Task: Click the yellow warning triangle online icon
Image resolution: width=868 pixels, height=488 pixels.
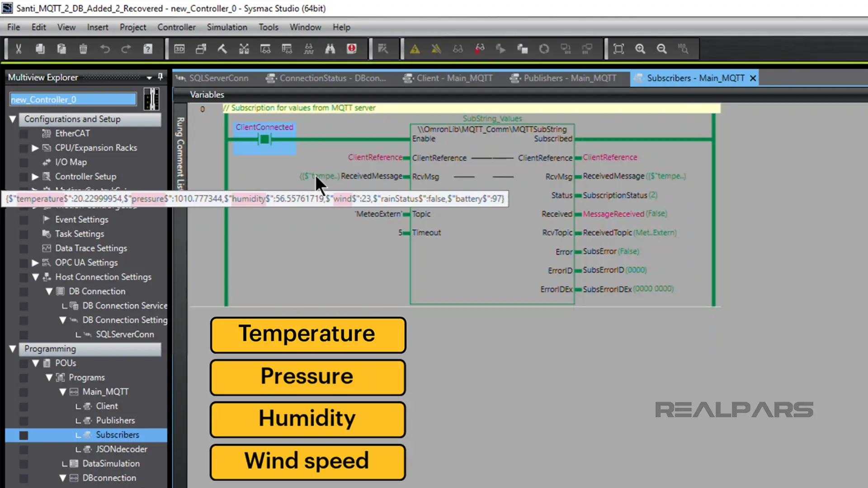Action: pyautogui.click(x=415, y=49)
